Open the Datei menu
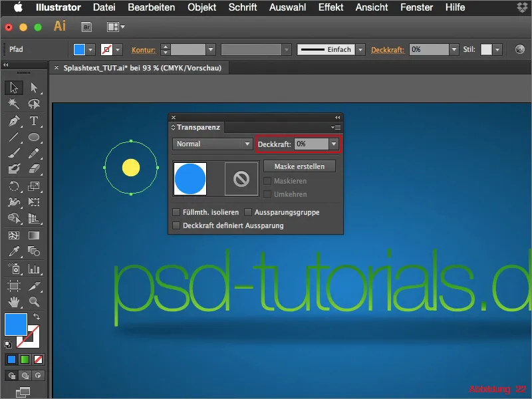This screenshot has width=532, height=399. pyautogui.click(x=104, y=7)
